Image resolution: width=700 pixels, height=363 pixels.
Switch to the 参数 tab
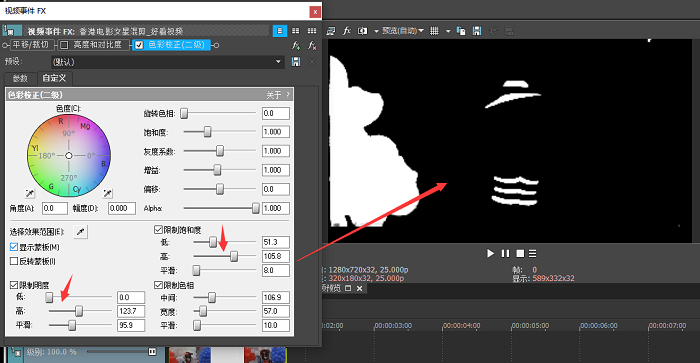[x=20, y=79]
